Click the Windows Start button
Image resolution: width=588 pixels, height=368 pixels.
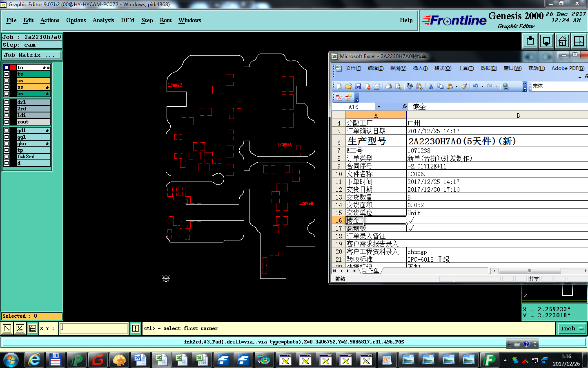point(11,360)
